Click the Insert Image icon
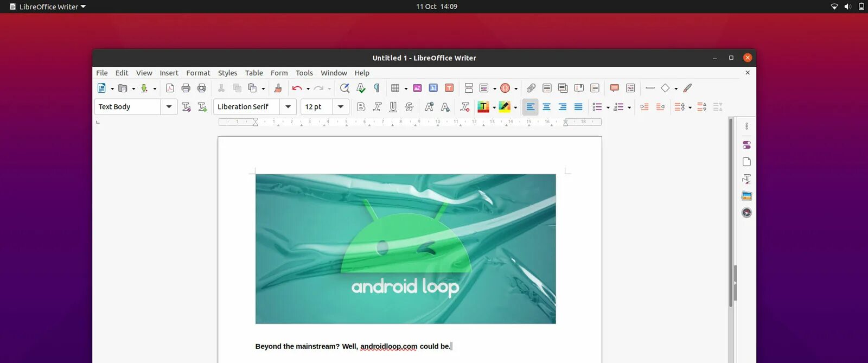 coord(417,88)
